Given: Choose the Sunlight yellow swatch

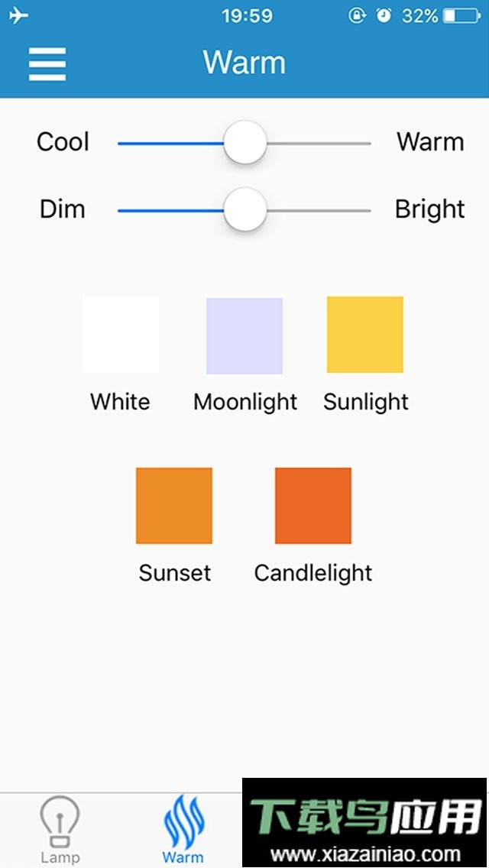Looking at the screenshot, I should point(365,335).
